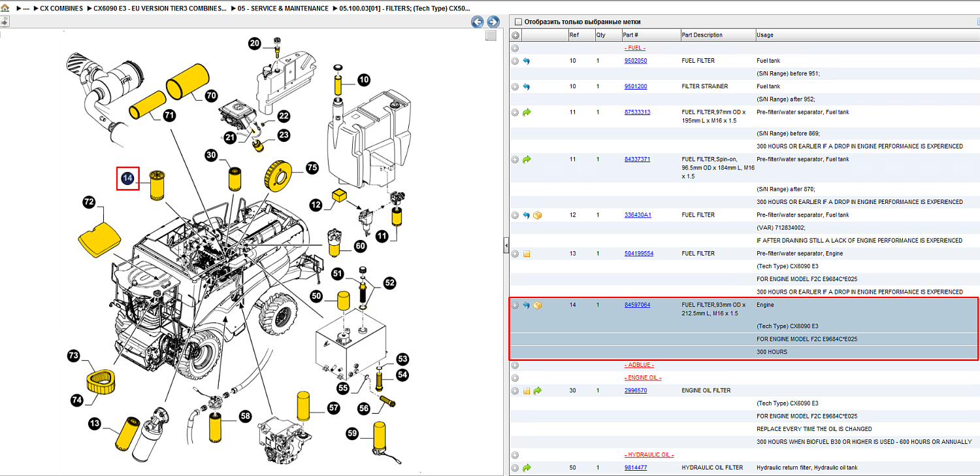Expand the ADBLUE section plus circle
The width and height of the screenshot is (980, 476).
tap(515, 365)
